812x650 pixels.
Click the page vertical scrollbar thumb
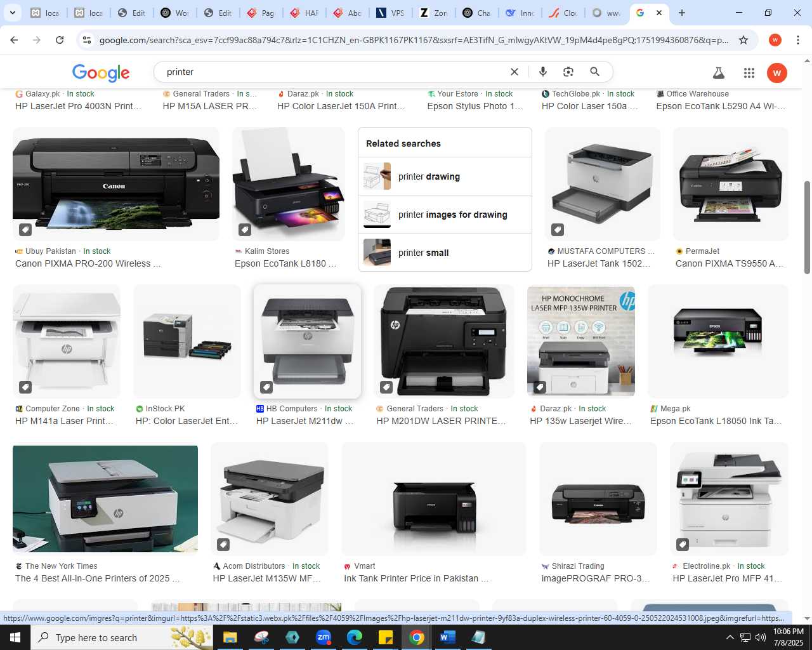point(807,227)
